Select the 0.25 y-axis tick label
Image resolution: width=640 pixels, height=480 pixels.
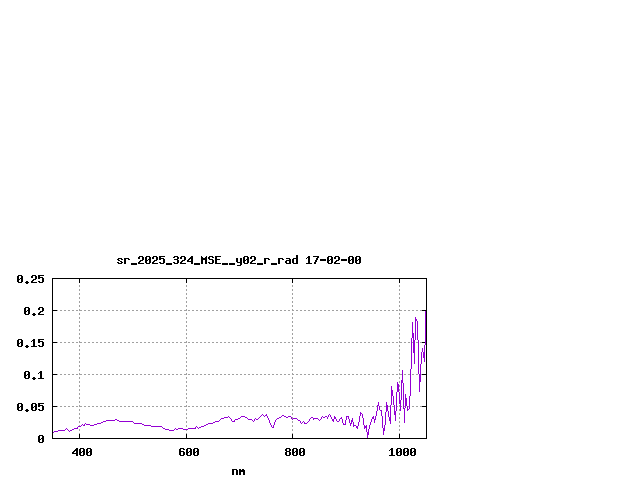coord(30,279)
